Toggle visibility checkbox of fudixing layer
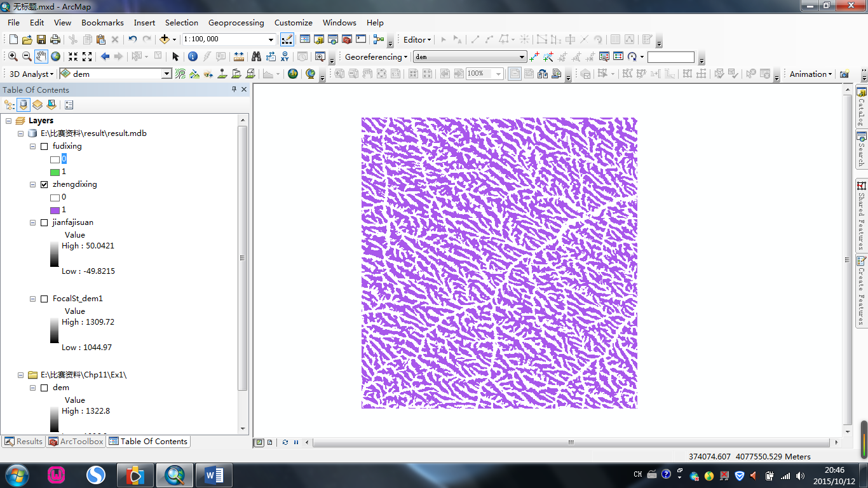The image size is (868, 488). click(x=44, y=146)
